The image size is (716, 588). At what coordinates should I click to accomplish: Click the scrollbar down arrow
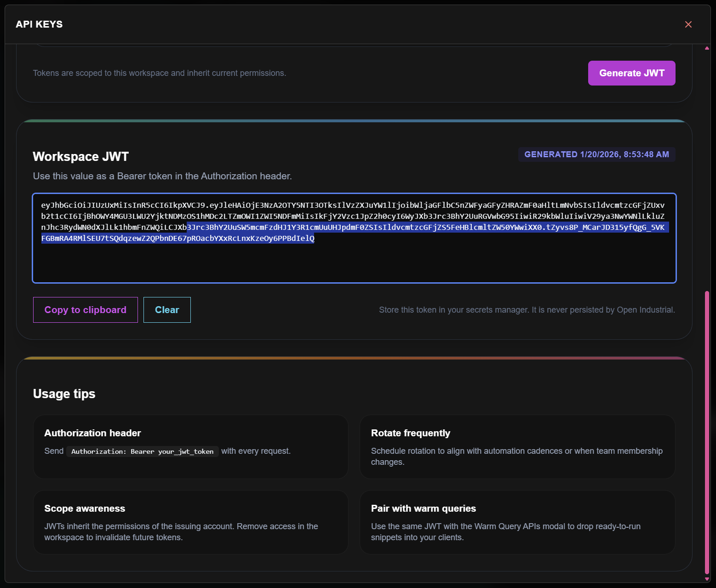(707, 579)
